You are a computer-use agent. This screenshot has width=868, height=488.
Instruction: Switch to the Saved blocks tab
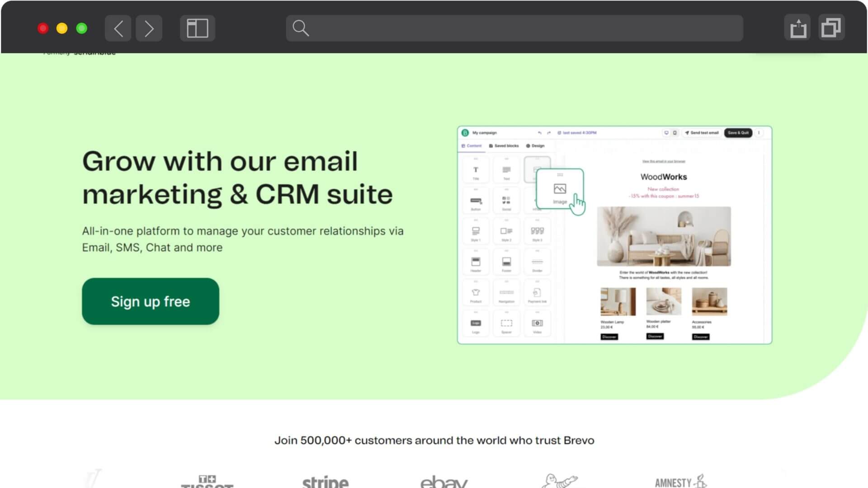[x=504, y=146]
